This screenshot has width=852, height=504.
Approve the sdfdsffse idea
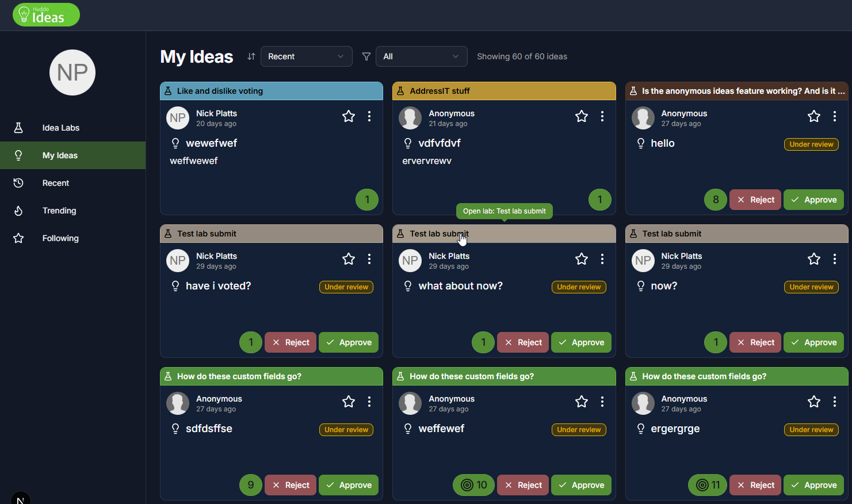pyautogui.click(x=349, y=485)
